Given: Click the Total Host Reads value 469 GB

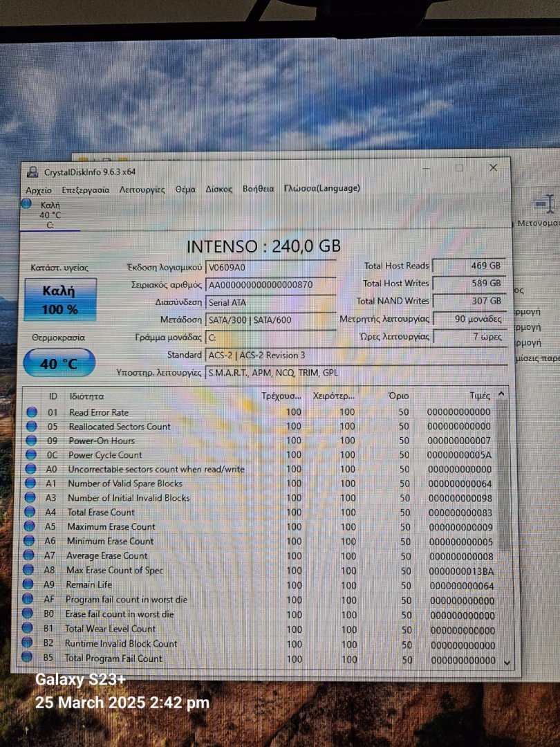Looking at the screenshot, I should 469,266.
